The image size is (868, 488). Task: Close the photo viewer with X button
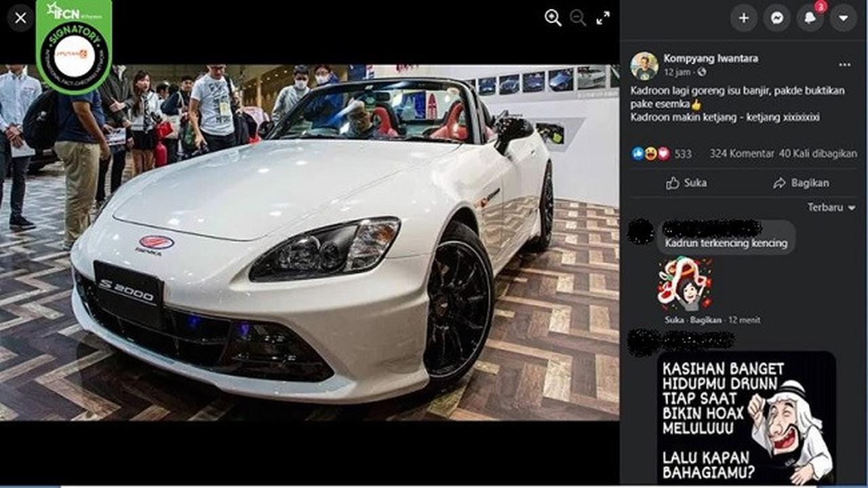[20, 18]
